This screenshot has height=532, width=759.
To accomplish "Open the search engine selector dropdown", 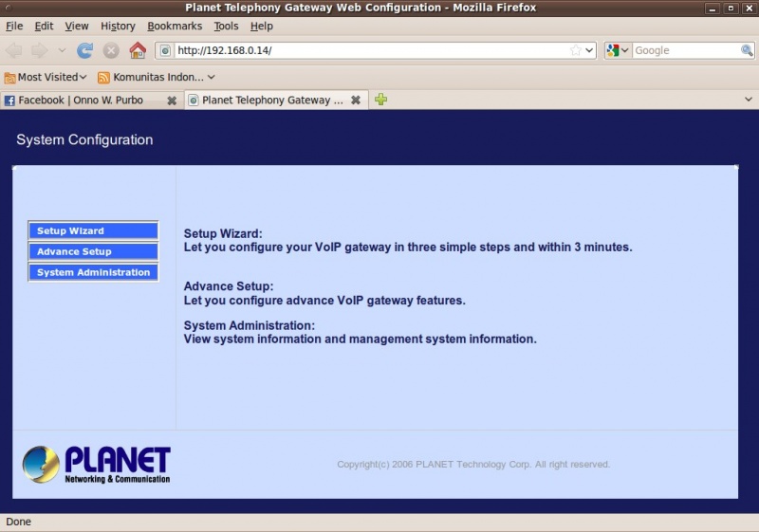I will pos(618,50).
